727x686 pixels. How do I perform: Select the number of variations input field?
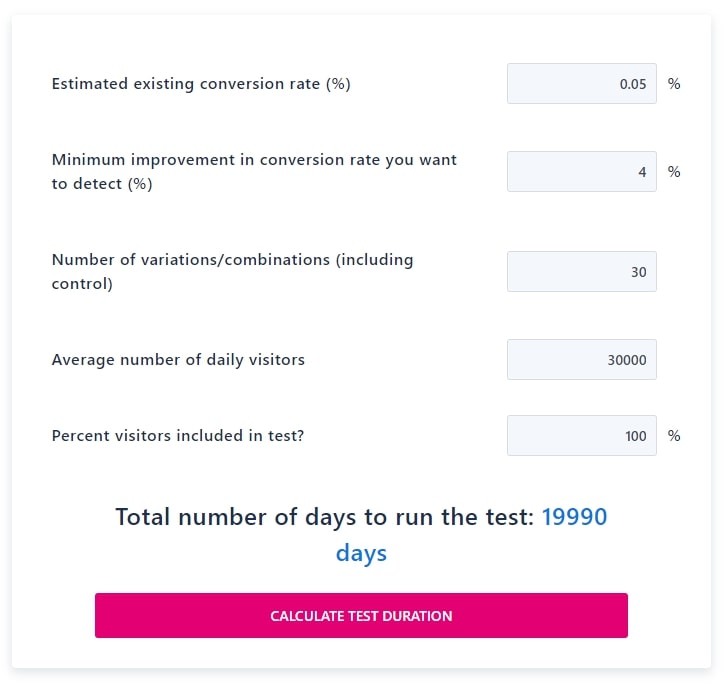581,272
